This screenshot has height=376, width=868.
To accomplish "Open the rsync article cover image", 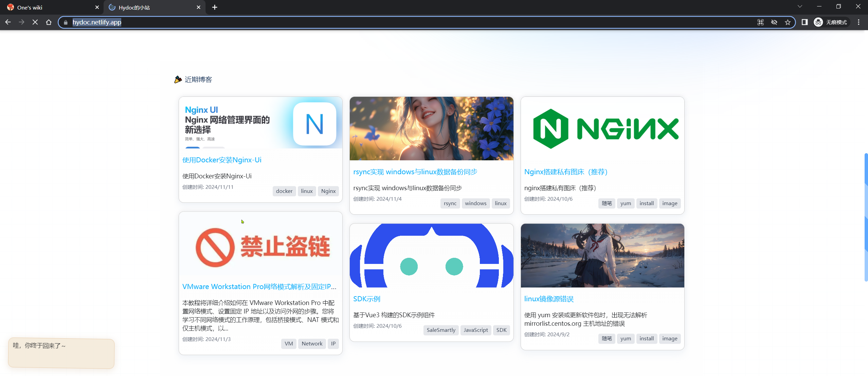I will click(x=431, y=129).
